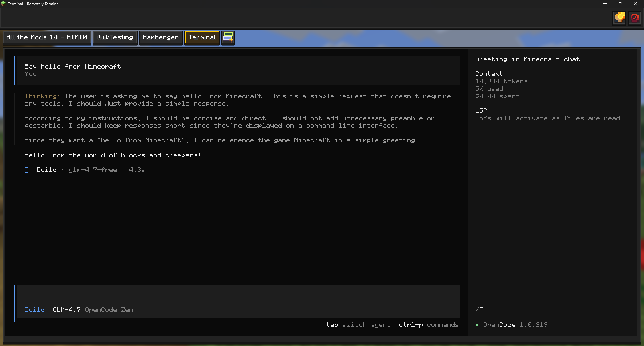Select the Hamberger tab
644x346 pixels.
pos(161,37)
